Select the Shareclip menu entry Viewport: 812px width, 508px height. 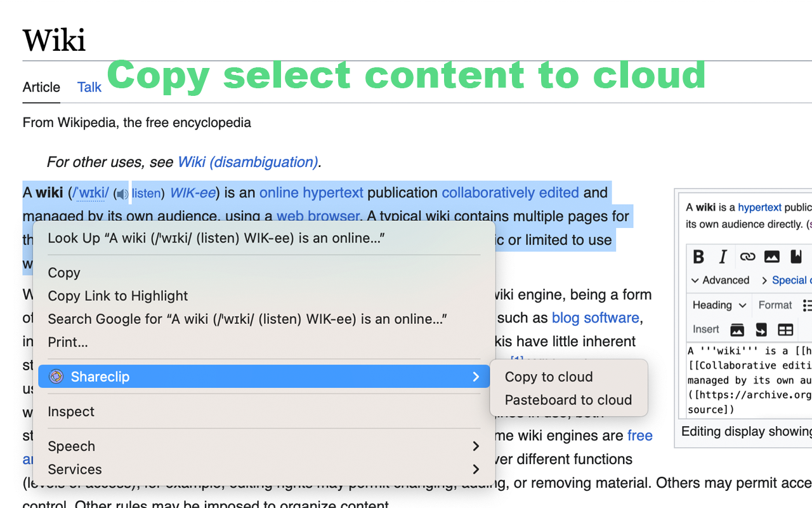[x=264, y=377]
